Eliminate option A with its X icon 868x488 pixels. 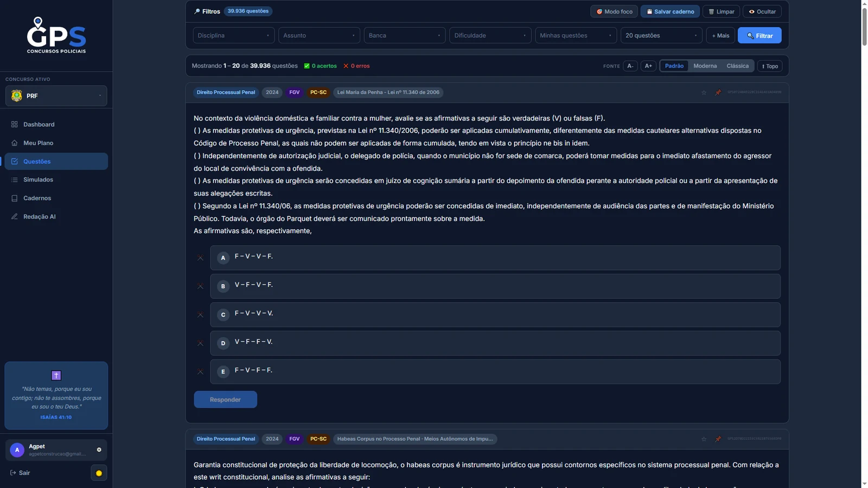click(200, 258)
